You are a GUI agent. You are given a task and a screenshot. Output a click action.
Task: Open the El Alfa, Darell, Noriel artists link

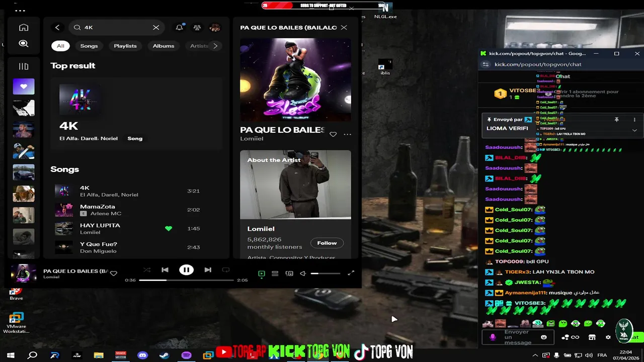click(89, 138)
